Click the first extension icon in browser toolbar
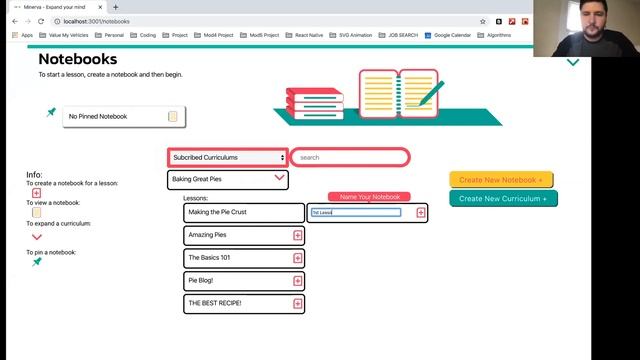Image resolution: width=640 pixels, height=360 pixels. pyautogui.click(x=499, y=21)
